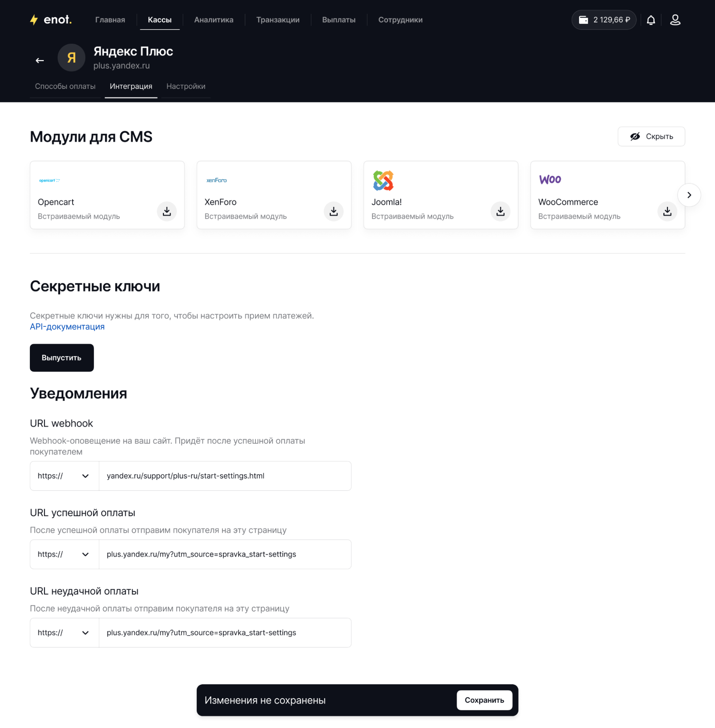Switch to the Способы оплаты tab
The image size is (715, 728).
[x=65, y=87]
